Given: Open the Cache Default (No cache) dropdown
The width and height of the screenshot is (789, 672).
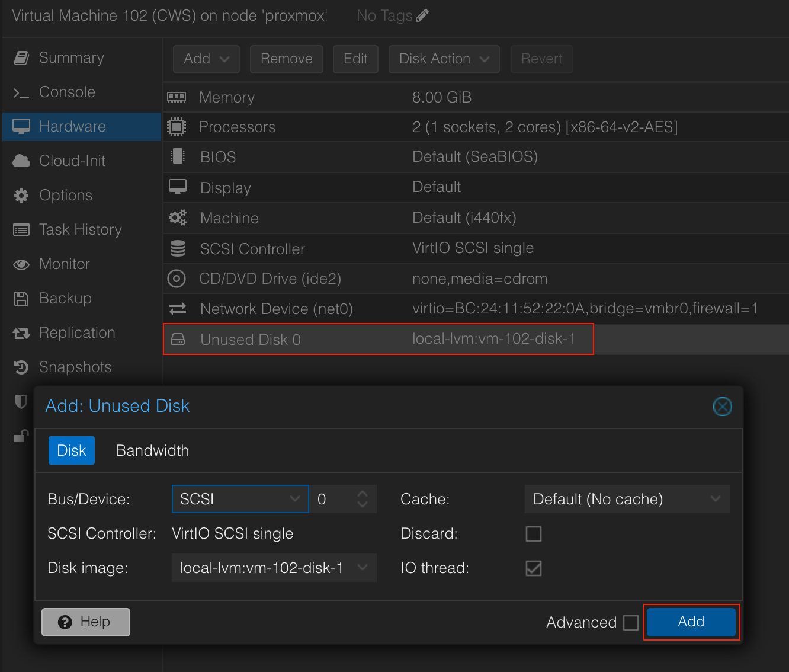Looking at the screenshot, I should pos(627,499).
